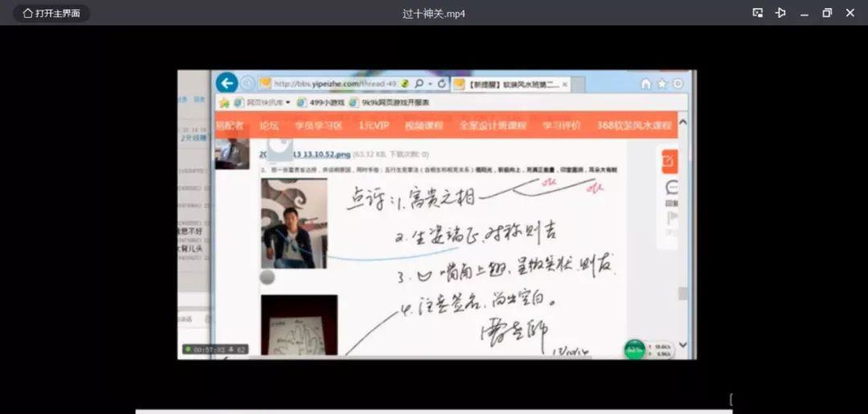Open the 499小游戏 bookmark
This screenshot has height=414, width=868.
(x=321, y=102)
